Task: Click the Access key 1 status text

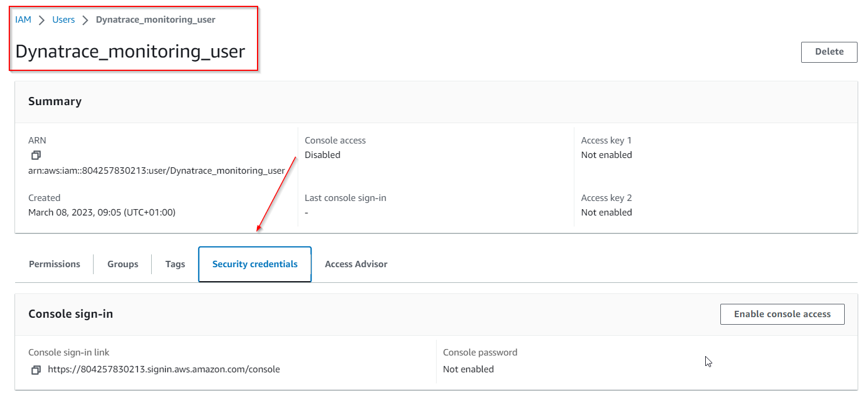Action: 606,155
